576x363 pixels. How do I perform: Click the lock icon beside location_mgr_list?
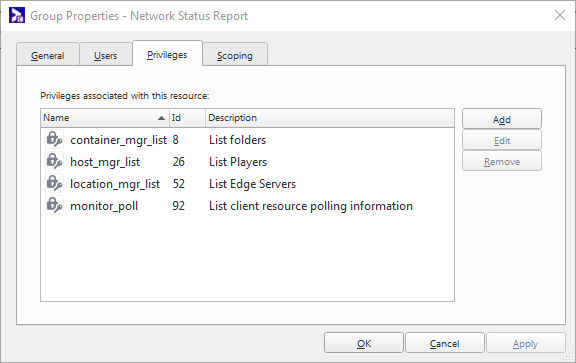click(x=54, y=184)
